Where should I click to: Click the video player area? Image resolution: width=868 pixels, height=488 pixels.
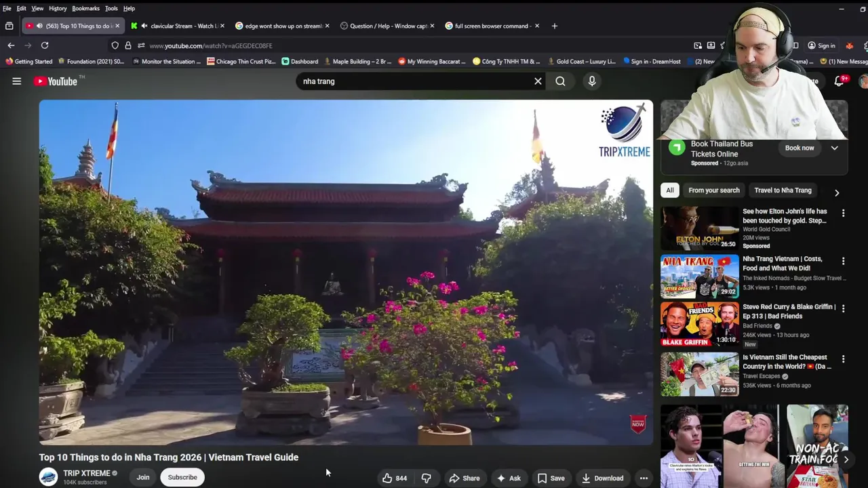coord(346,272)
